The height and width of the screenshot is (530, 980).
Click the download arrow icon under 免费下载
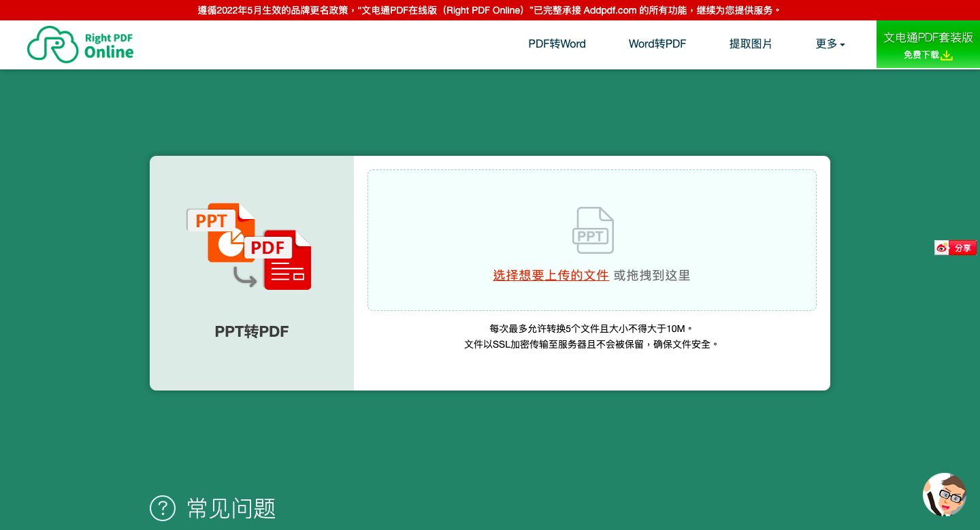pyautogui.click(x=948, y=56)
